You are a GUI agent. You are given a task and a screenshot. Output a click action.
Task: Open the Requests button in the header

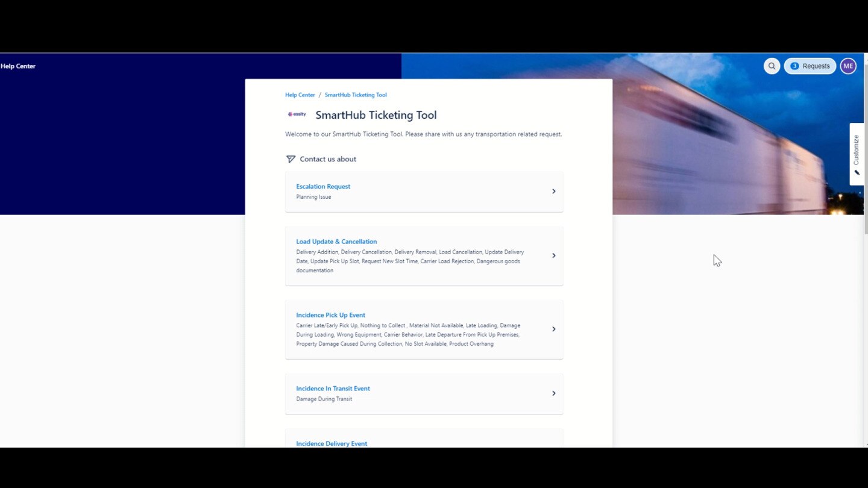(x=810, y=66)
